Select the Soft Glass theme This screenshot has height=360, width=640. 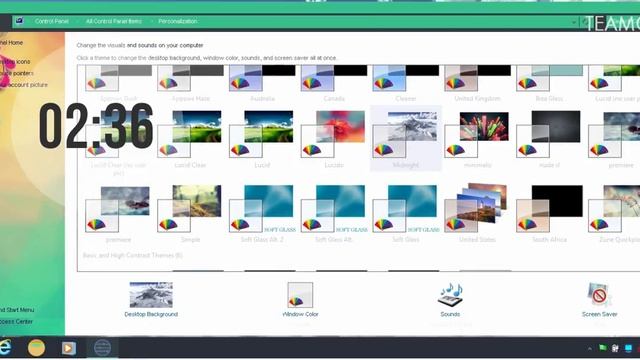tap(406, 214)
